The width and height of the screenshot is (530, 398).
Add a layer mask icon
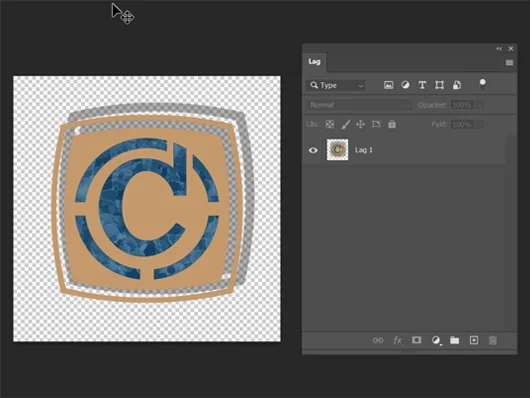[x=416, y=340]
